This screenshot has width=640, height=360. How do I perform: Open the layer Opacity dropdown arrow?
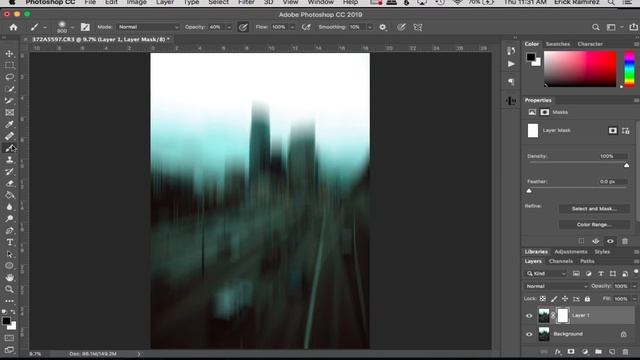coord(634,286)
